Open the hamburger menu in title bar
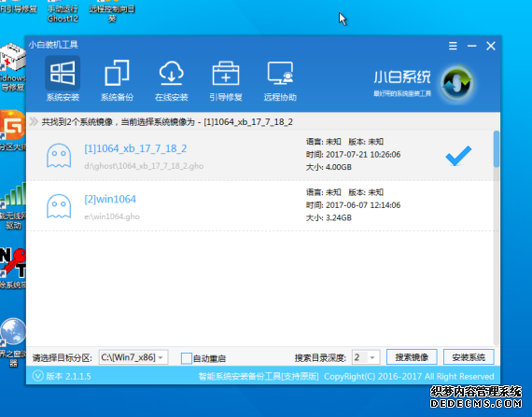This screenshot has width=532, height=417. (453, 46)
